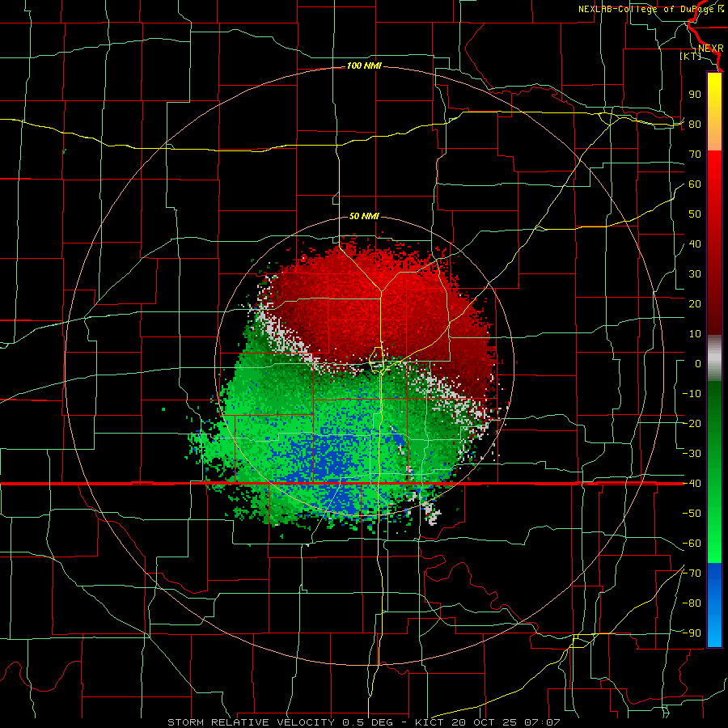Click the 70 value on velocity scale
Screen dimensions: 728x728
pos(695,154)
